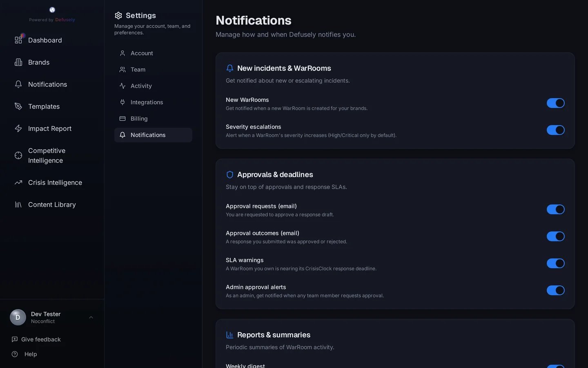Screen dimensions: 588x368
Task: Click the Settings gear icon
Action: 118,16
